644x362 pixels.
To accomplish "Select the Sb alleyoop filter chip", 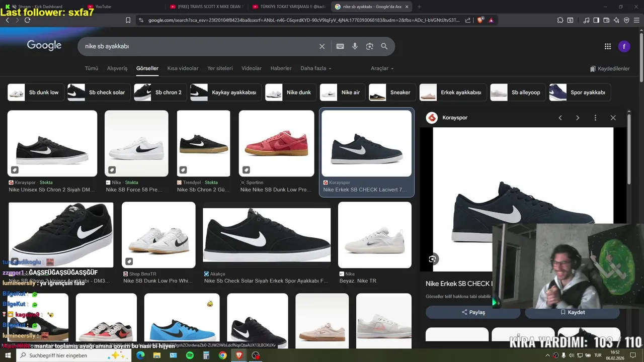I will pos(518,93).
